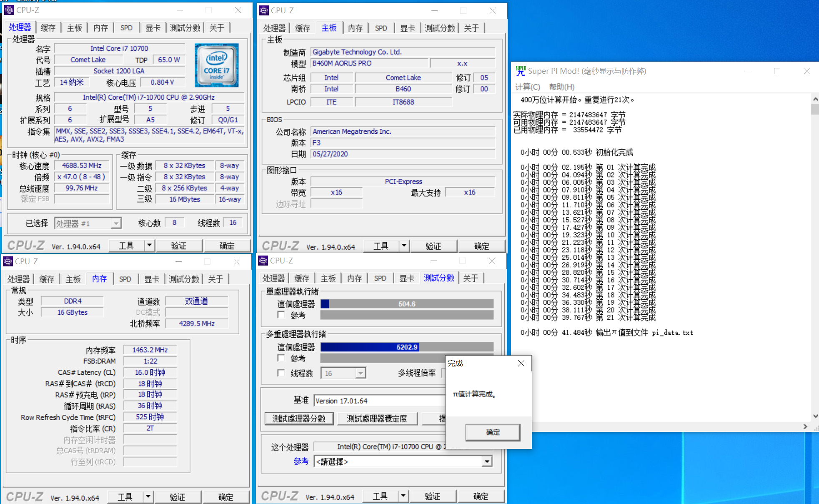This screenshot has width=819, height=504.
Task: Switch to 缓存 tab in processor window
Action: click(x=48, y=28)
